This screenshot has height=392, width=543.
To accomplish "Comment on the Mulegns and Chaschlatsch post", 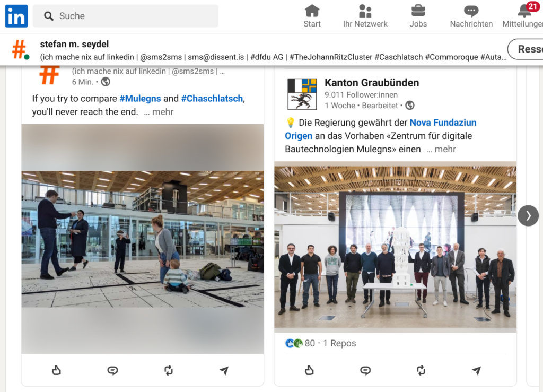I will [112, 371].
